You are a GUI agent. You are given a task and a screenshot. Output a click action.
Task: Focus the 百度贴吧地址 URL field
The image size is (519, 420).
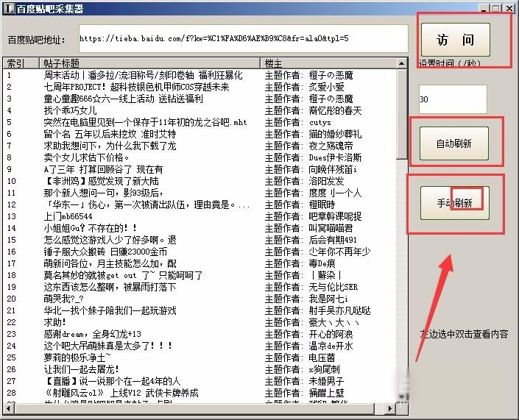point(241,38)
